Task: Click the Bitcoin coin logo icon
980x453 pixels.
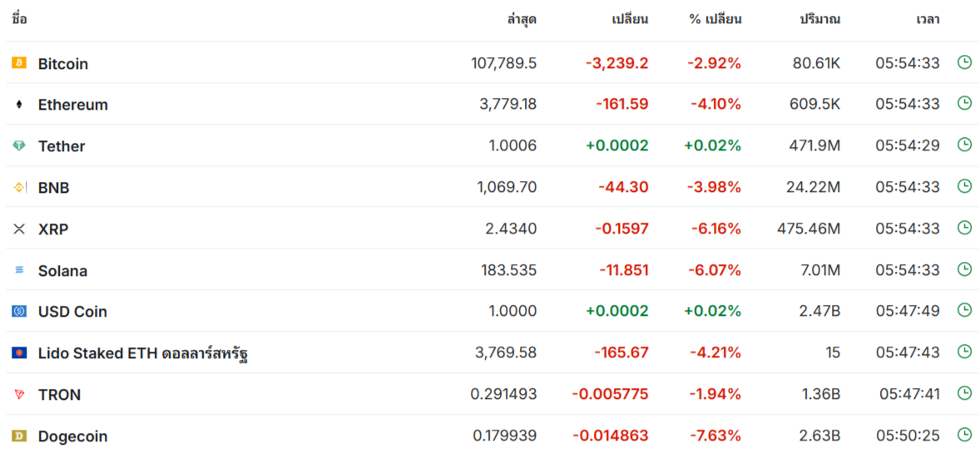Action: [x=19, y=63]
